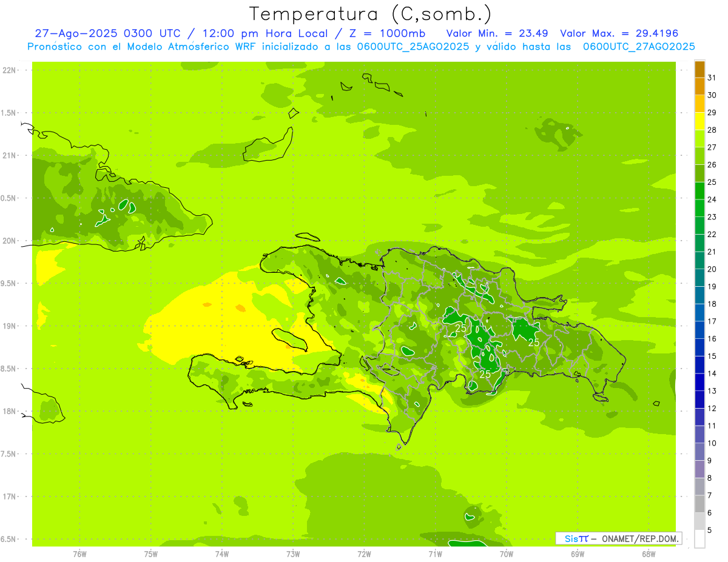Click the dark green swatch between legend values 24 and 25
Viewport: 728px width, 562px height.
[699, 191]
